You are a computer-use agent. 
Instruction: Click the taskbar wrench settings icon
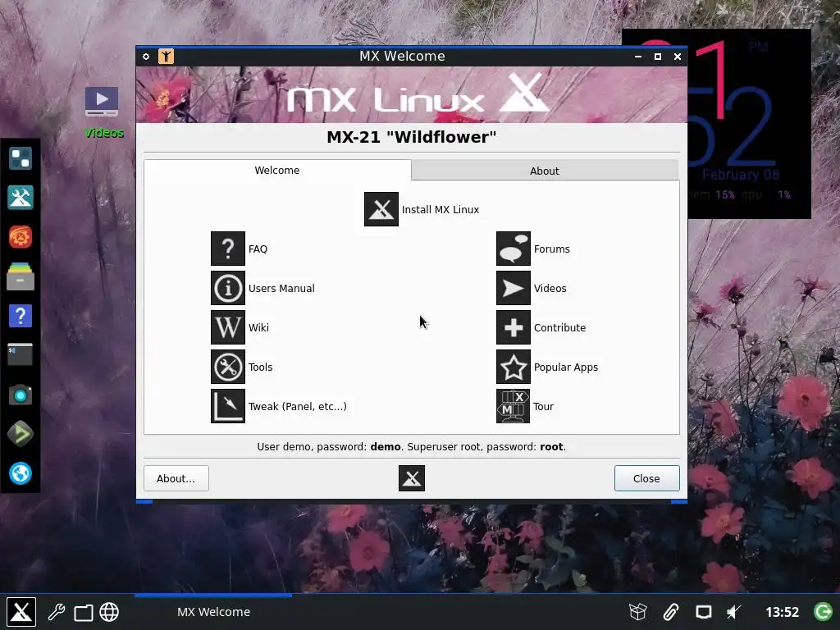click(57, 612)
